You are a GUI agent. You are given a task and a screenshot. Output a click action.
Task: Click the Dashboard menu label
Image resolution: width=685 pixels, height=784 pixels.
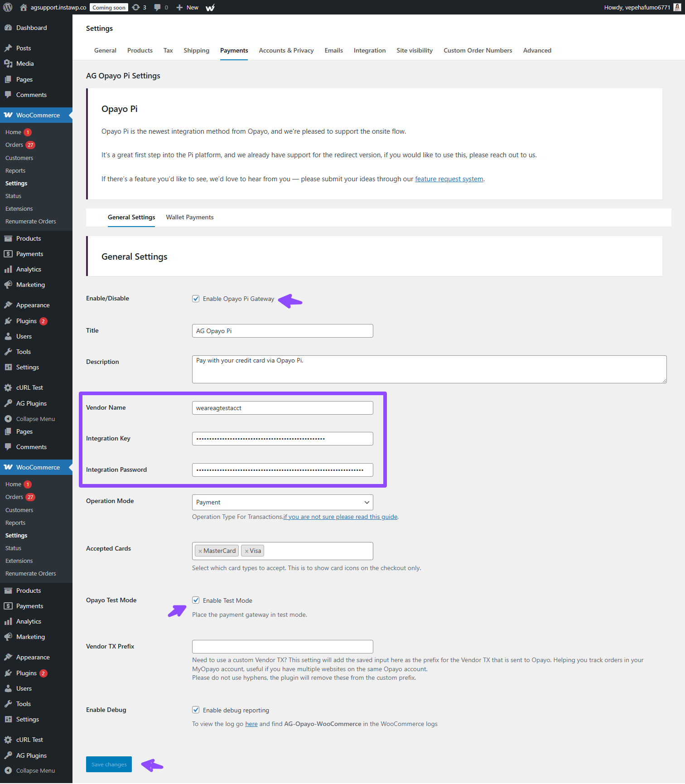click(32, 28)
